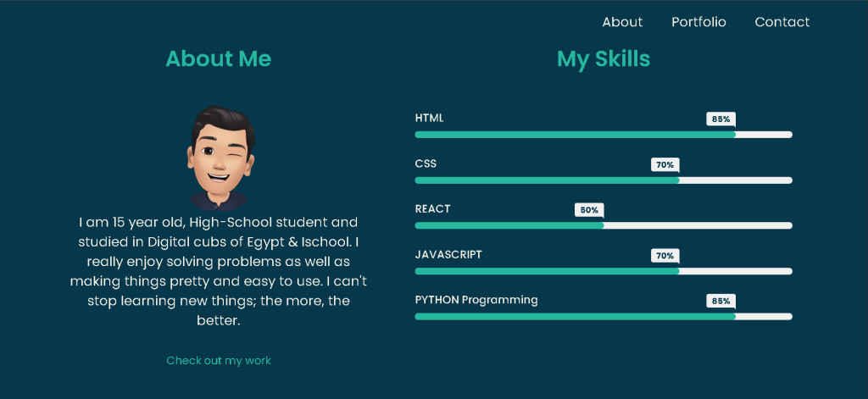Click the REACT skill progress bar
The height and width of the screenshot is (399, 868).
[603, 225]
